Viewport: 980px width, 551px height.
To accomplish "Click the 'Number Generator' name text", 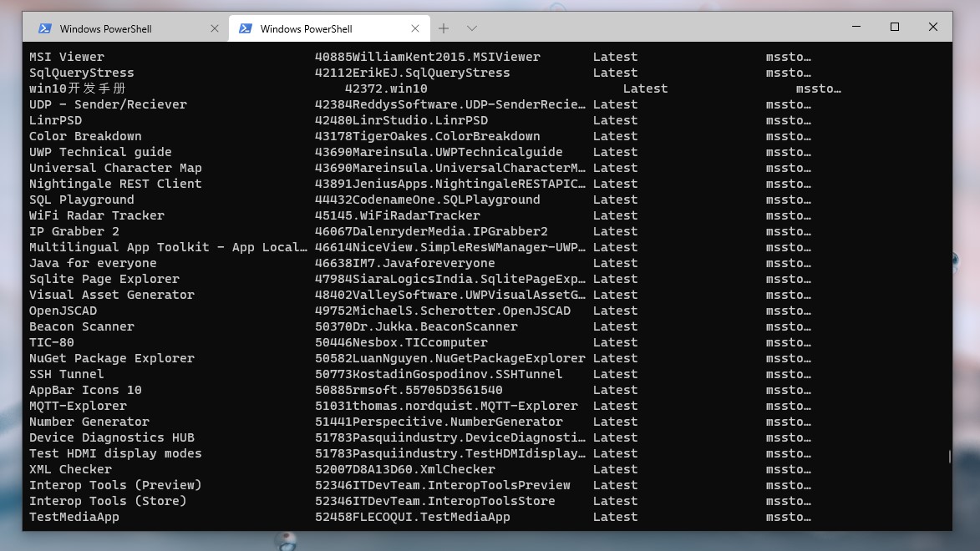I will point(89,422).
